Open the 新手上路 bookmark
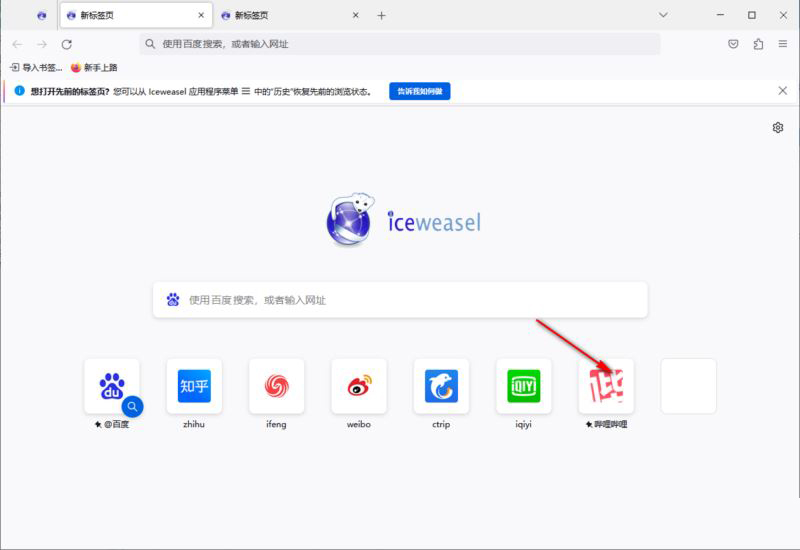The image size is (800, 550). [94, 67]
